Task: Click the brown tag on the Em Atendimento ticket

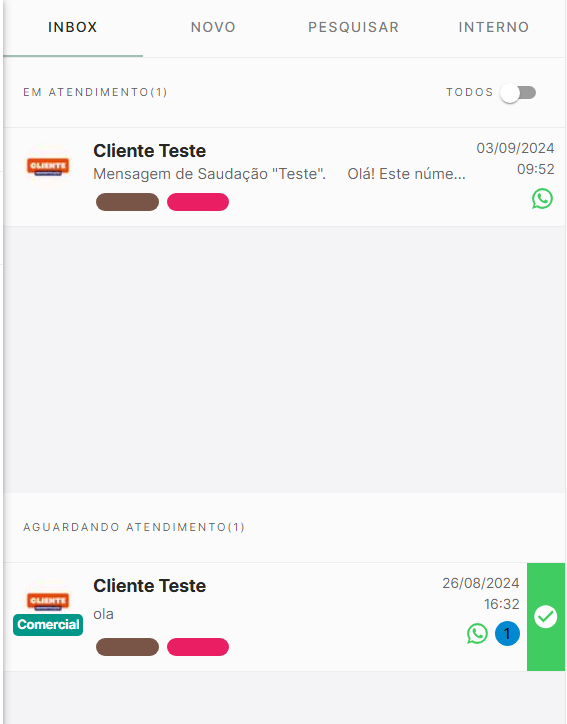Action: tap(127, 202)
